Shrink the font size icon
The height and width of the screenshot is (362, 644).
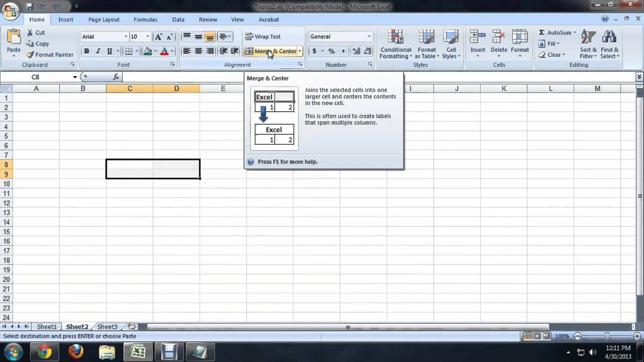pyautogui.click(x=170, y=37)
